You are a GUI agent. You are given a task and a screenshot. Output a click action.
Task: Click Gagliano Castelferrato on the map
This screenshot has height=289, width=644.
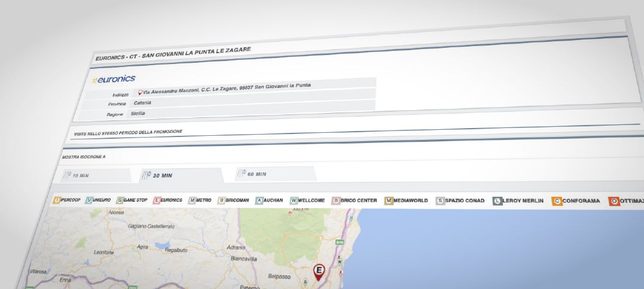click(151, 226)
